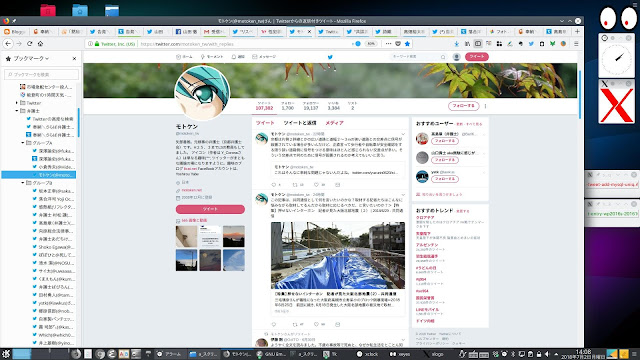The height and width of the screenshot is (360, 640).
Task: Go back using the browser back arrow
Action: (8, 44)
